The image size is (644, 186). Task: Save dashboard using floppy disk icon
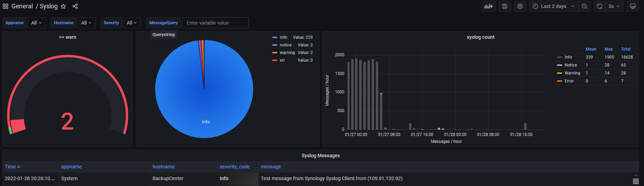(x=505, y=6)
